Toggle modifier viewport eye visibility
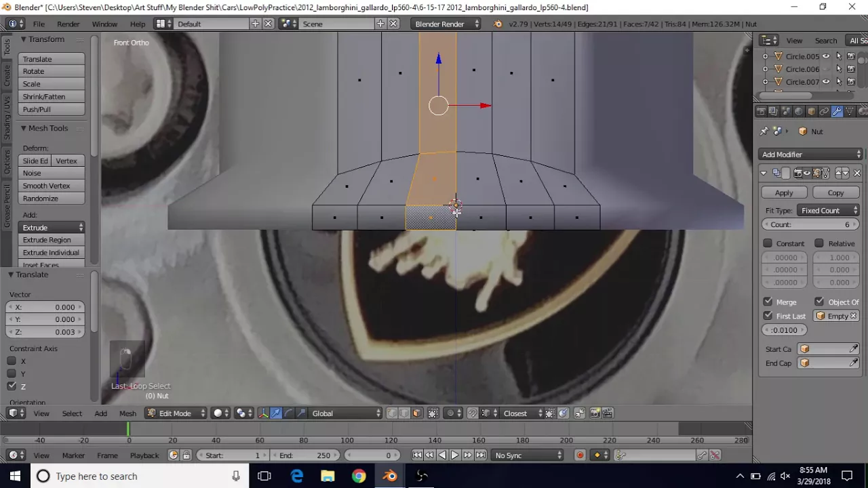The width and height of the screenshot is (868, 488). pos(807,174)
